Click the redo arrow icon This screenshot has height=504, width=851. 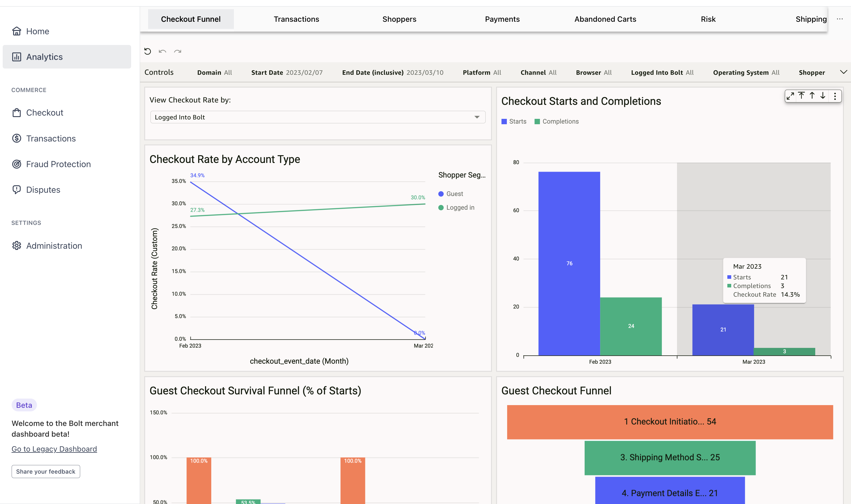click(x=177, y=51)
